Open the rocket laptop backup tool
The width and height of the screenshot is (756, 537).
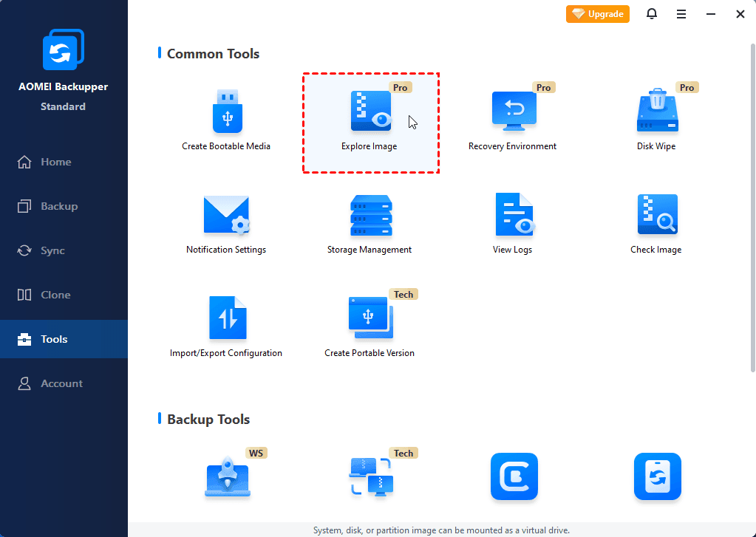point(226,478)
